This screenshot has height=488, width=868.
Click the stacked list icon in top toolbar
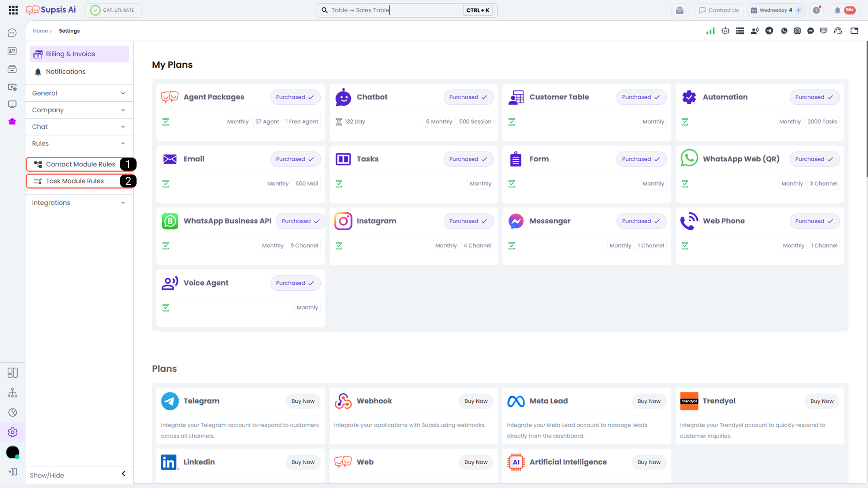[740, 31]
